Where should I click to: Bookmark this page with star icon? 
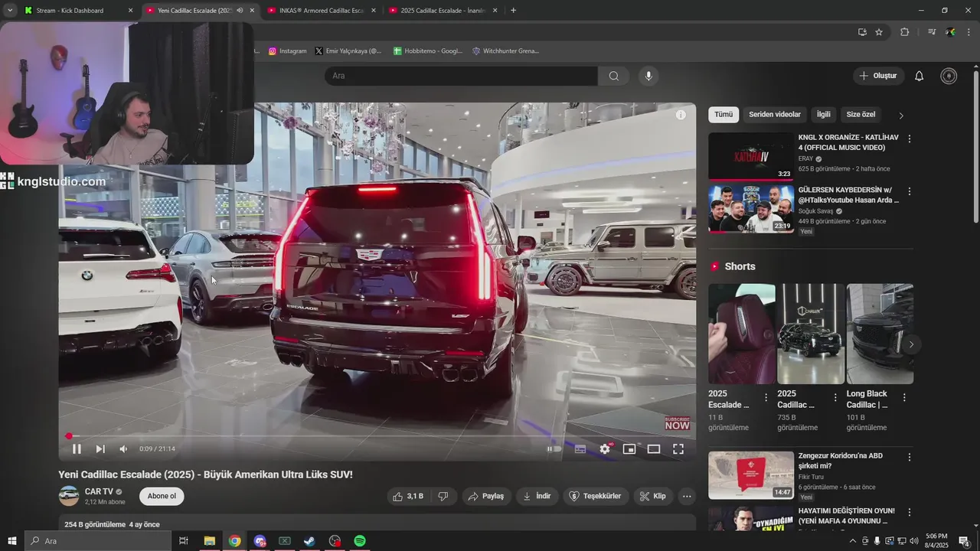pyautogui.click(x=879, y=32)
